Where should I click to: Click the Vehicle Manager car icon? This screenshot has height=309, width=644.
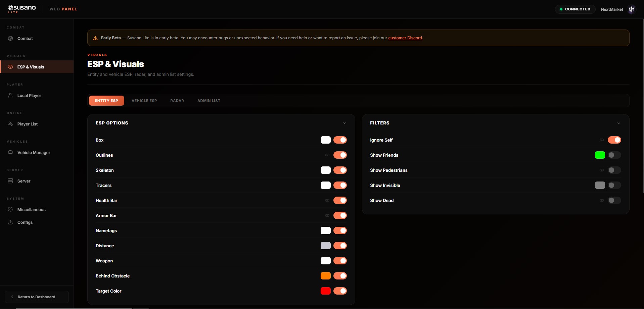pyautogui.click(x=10, y=152)
